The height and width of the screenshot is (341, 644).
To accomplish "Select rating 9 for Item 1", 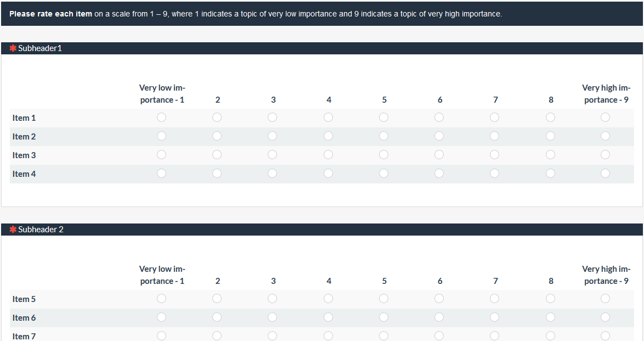I will coord(605,118).
